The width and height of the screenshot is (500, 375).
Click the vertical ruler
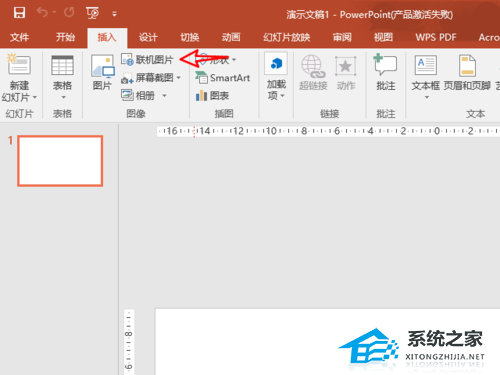(129, 342)
